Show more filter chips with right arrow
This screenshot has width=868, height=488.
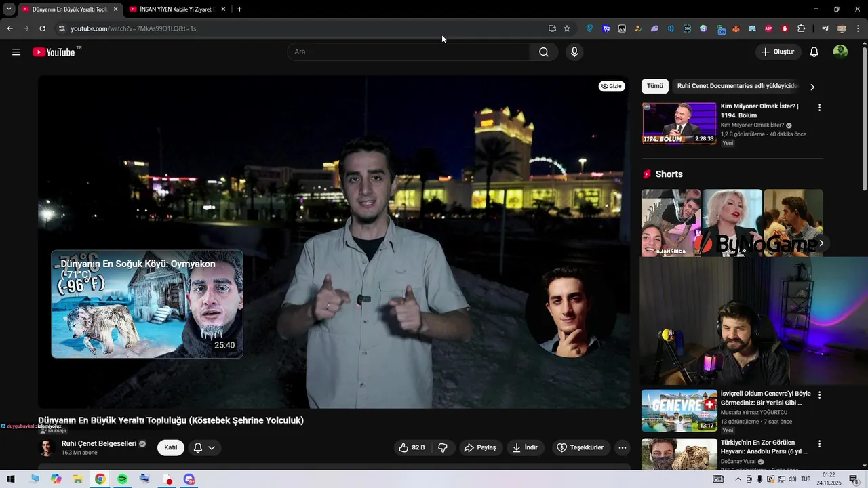[x=812, y=87]
